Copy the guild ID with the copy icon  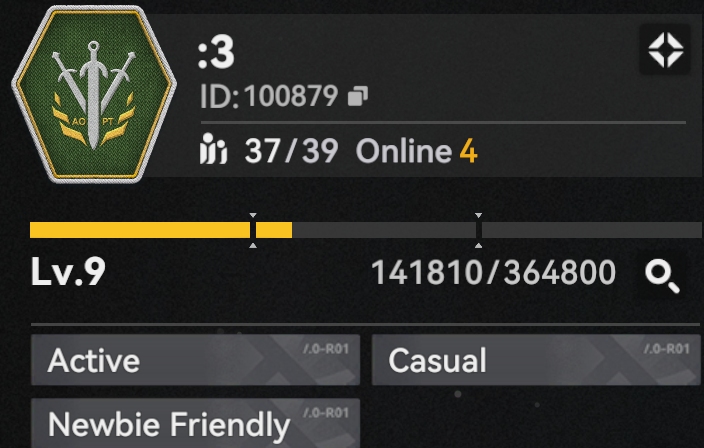point(358,96)
